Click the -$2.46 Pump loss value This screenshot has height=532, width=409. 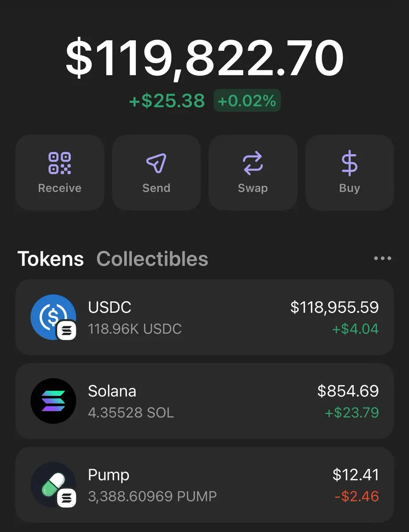click(x=357, y=496)
